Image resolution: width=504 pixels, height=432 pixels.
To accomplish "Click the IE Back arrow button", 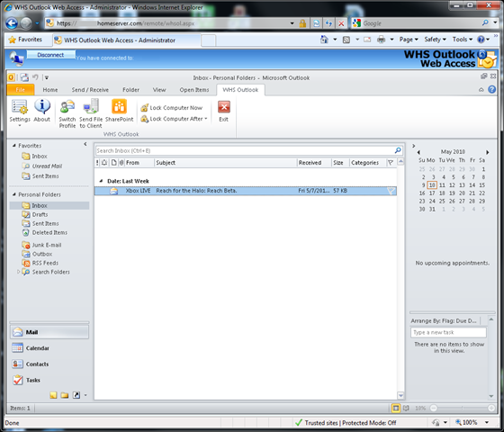I will pos(12,23).
